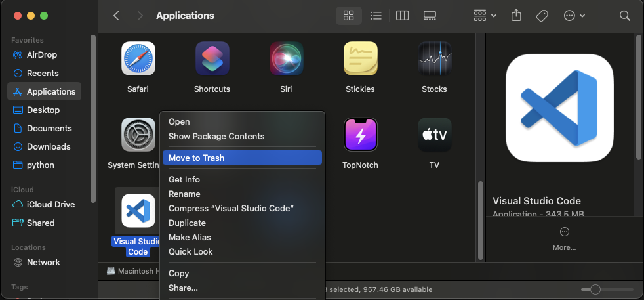Open Documents in the sidebar
This screenshot has width=644, height=300.
tap(45, 128)
